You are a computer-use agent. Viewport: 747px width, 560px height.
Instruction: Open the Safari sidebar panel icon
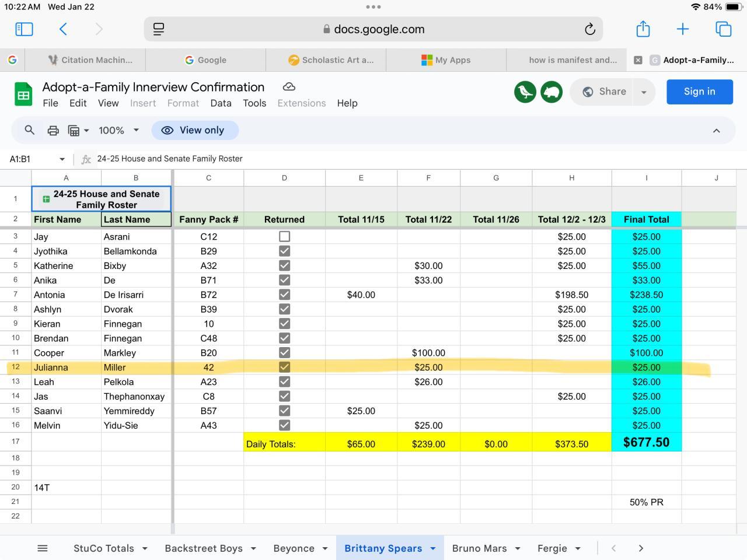point(24,29)
